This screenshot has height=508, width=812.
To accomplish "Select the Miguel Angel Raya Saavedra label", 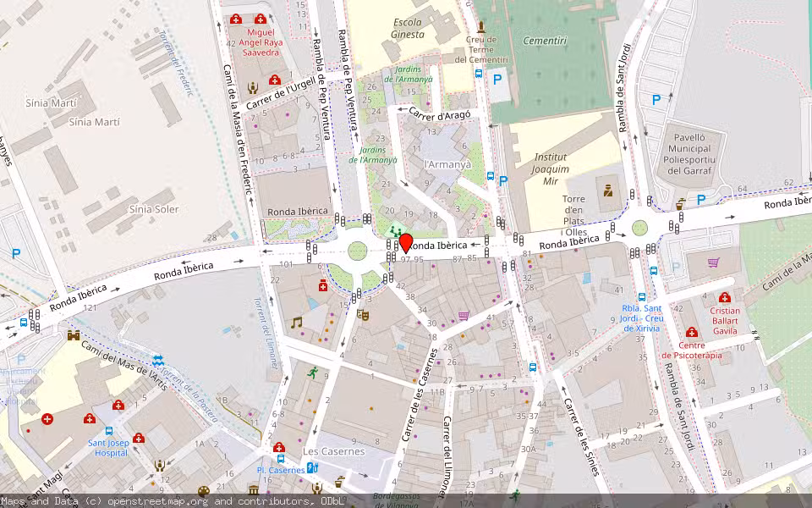I will click(261, 42).
